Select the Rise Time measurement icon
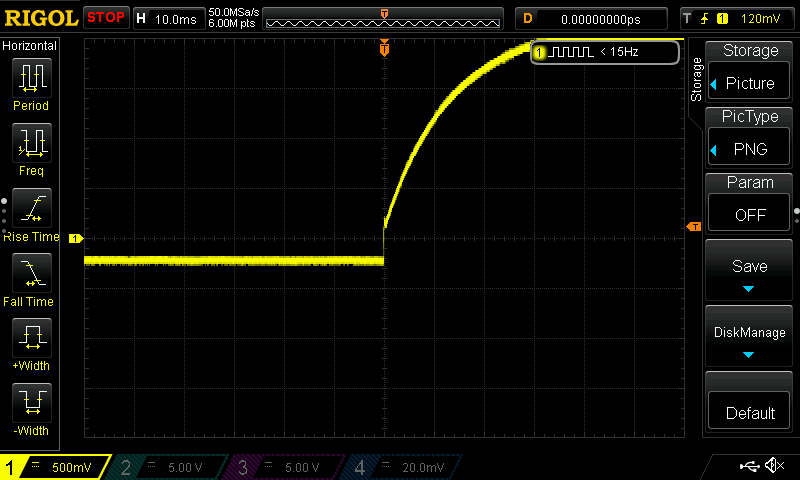This screenshot has width=800, height=480. pos(32,208)
